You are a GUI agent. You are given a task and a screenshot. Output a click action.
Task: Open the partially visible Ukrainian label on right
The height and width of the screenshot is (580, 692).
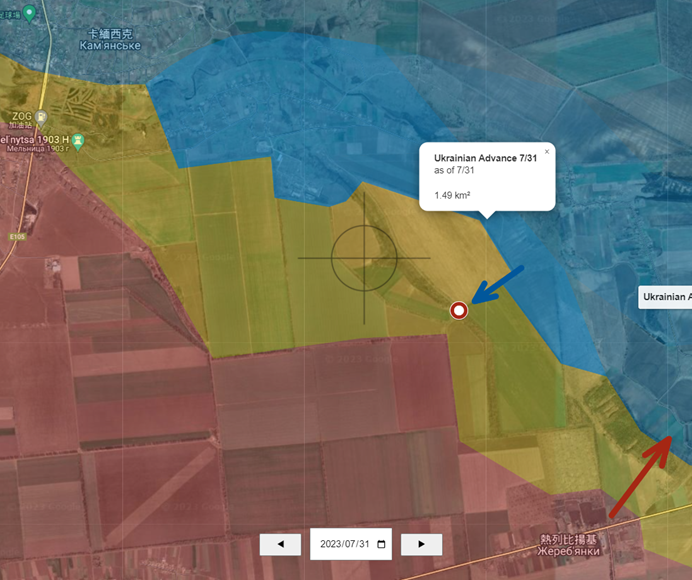pyautogui.click(x=666, y=297)
